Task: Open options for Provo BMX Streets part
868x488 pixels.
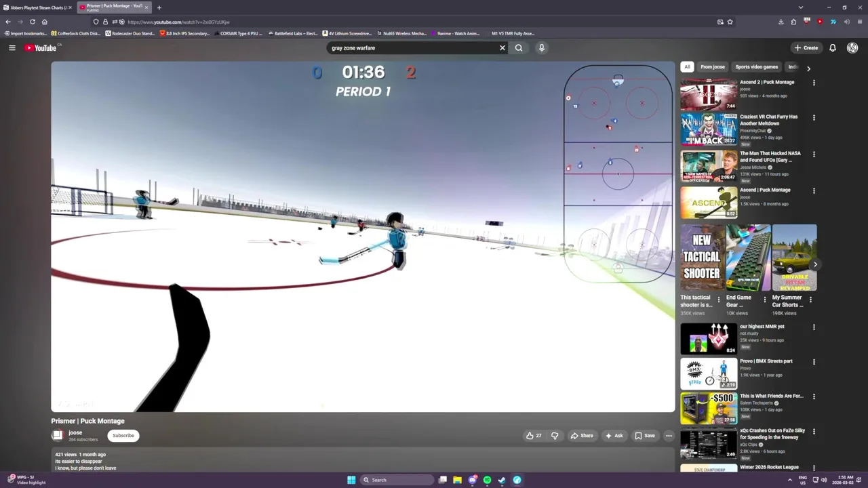Action: click(x=814, y=362)
